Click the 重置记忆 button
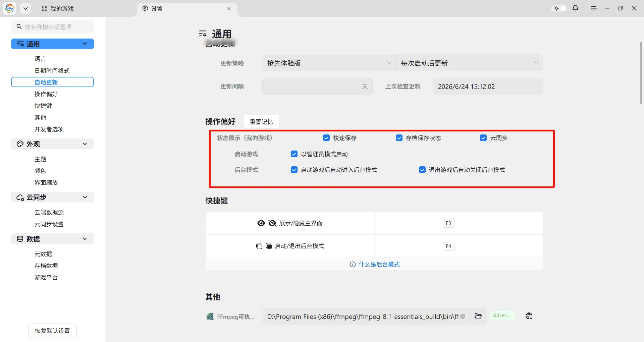 261,122
